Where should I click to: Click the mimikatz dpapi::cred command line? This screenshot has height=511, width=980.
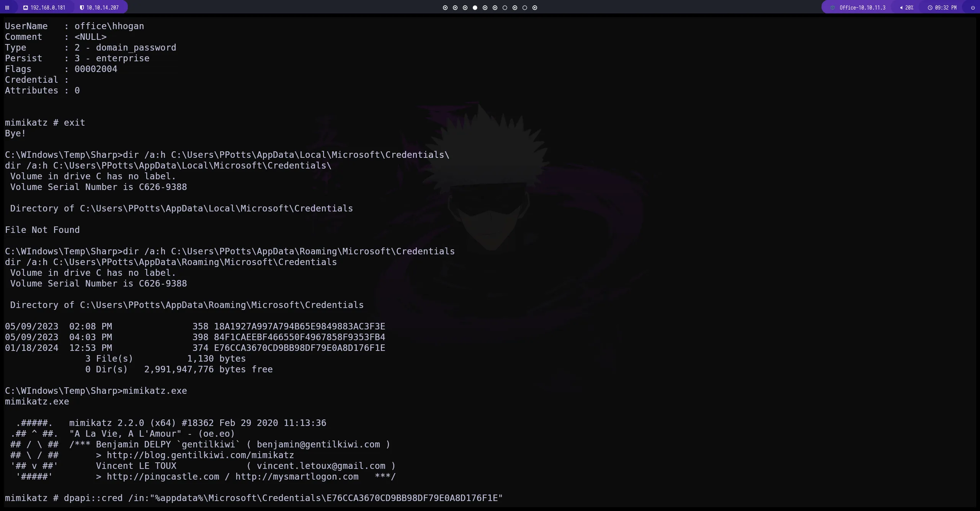point(253,498)
